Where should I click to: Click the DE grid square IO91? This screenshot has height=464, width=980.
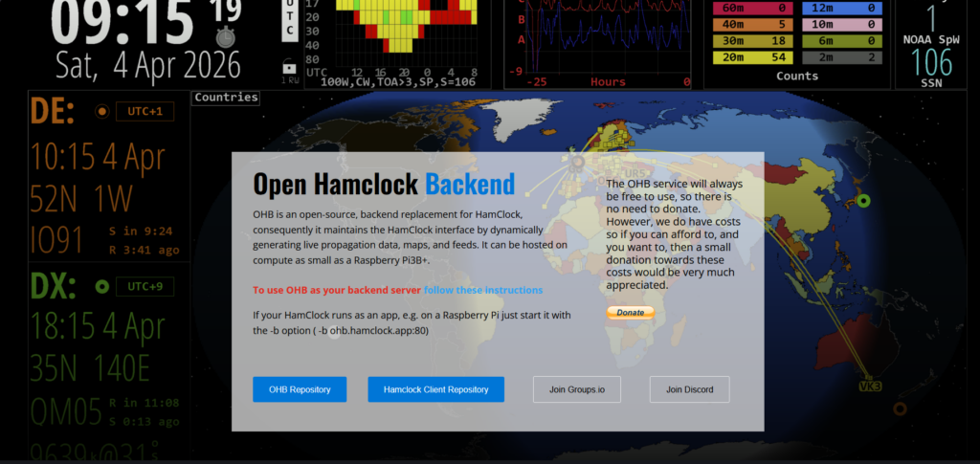56,240
